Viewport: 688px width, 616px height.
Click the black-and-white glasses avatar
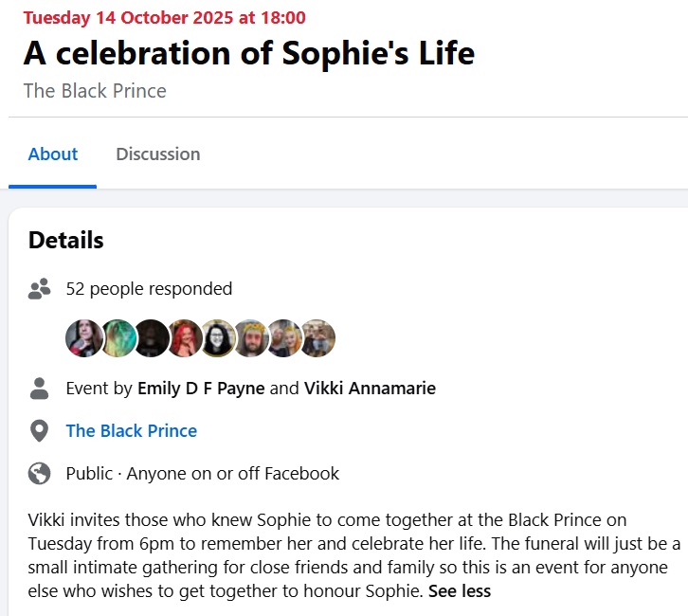[218, 338]
